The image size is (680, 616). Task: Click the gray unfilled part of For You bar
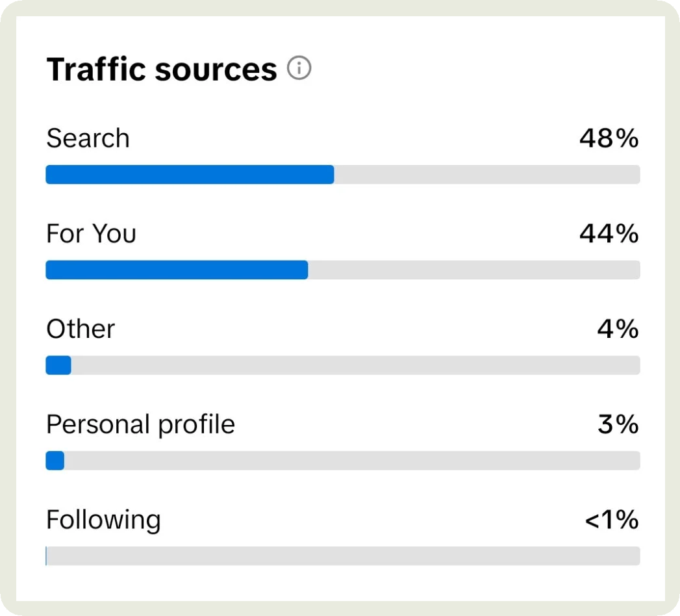(474, 270)
